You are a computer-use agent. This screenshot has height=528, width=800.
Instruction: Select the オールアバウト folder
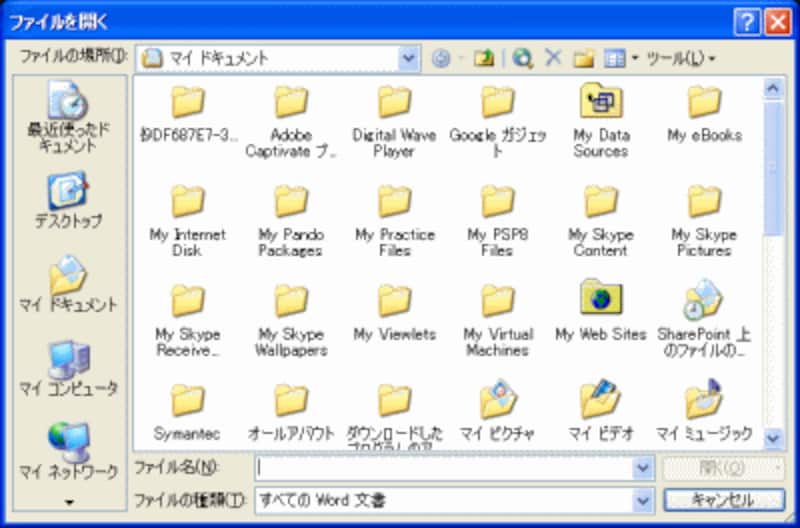click(x=291, y=413)
